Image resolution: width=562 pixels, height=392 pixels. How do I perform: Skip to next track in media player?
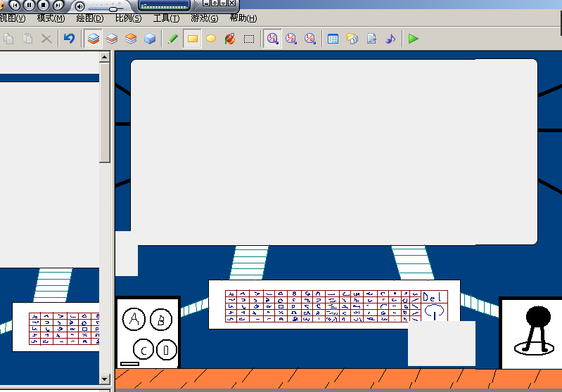(x=58, y=5)
